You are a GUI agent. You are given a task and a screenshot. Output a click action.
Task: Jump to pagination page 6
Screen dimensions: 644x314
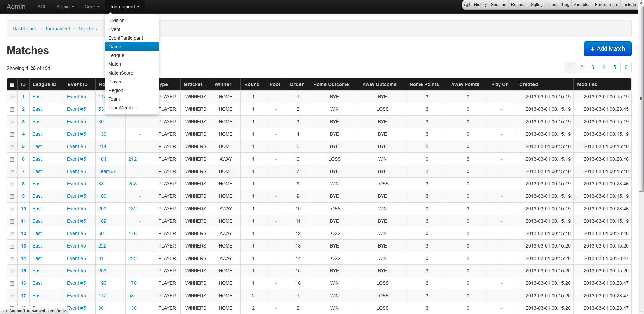pyautogui.click(x=626, y=67)
